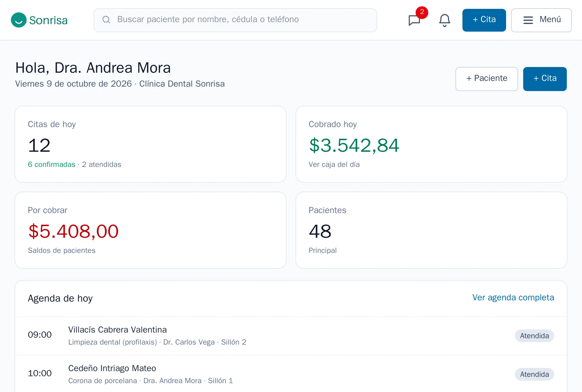Click + Cita button beside + Paciente
This screenshot has width=582, height=392.
click(x=545, y=79)
